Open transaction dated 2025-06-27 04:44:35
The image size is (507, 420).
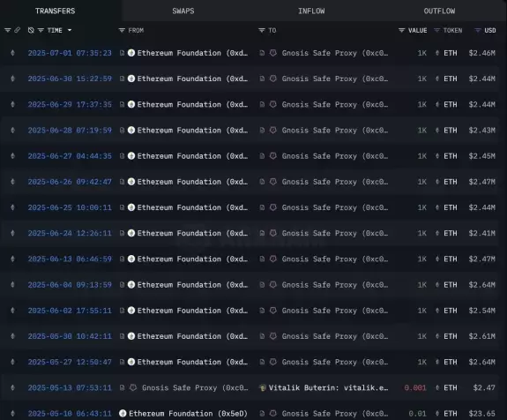click(70, 156)
